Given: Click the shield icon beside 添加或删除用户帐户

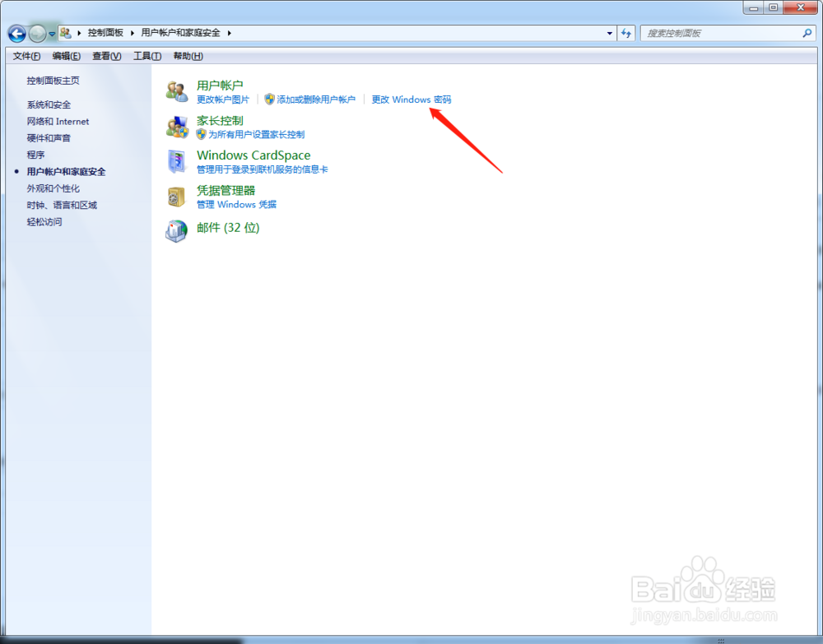Looking at the screenshot, I should pyautogui.click(x=270, y=99).
